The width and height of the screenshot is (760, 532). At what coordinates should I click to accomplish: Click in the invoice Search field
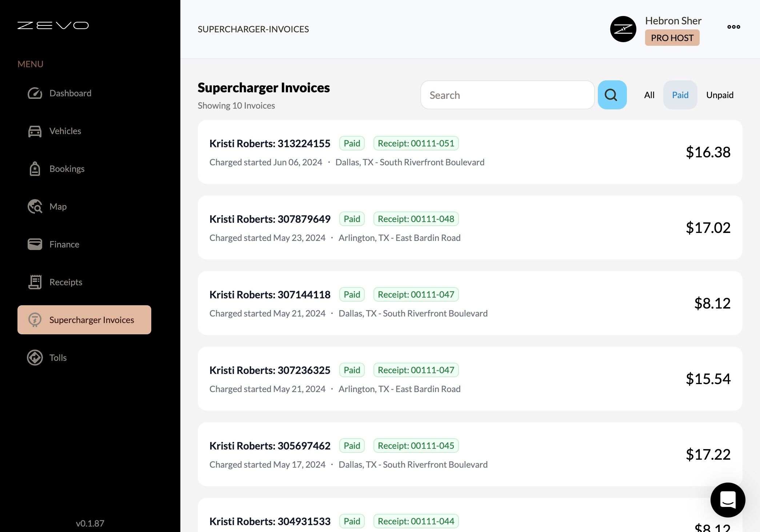coord(507,95)
